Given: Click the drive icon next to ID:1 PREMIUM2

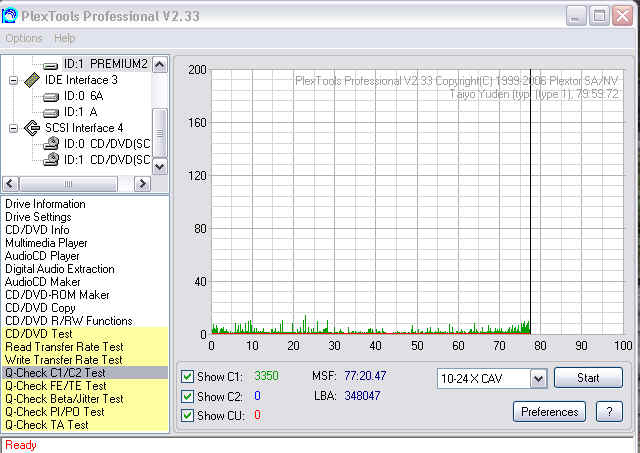Looking at the screenshot, I should (x=51, y=65).
